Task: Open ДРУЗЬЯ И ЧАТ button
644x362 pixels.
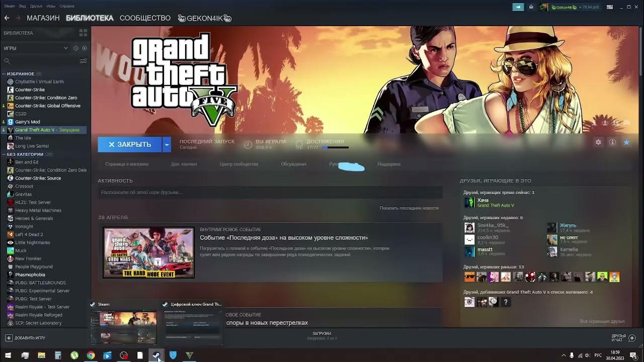Action: pyautogui.click(x=623, y=338)
